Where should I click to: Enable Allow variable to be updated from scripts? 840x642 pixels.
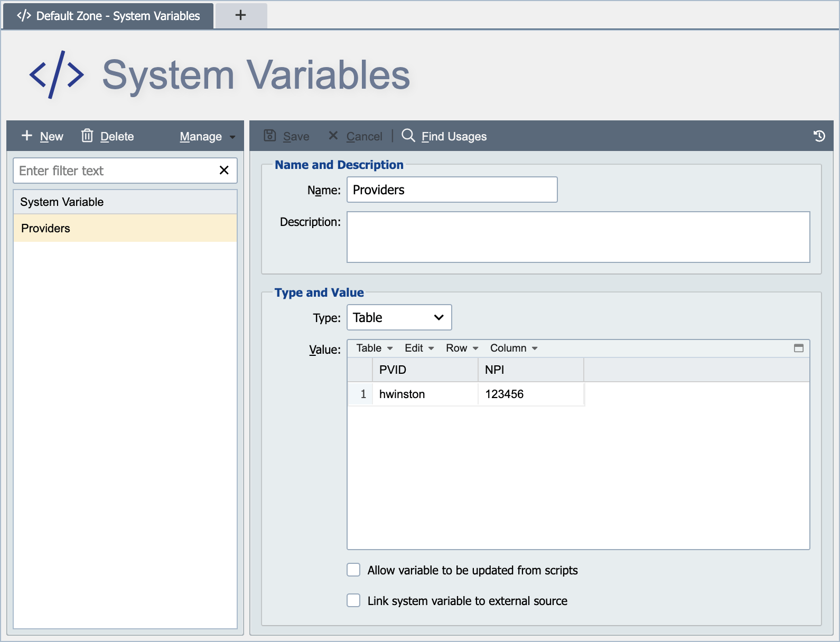[x=353, y=570]
